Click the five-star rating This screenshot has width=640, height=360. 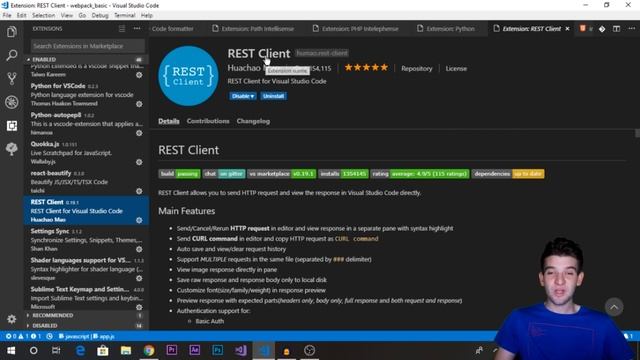pyautogui.click(x=366, y=68)
